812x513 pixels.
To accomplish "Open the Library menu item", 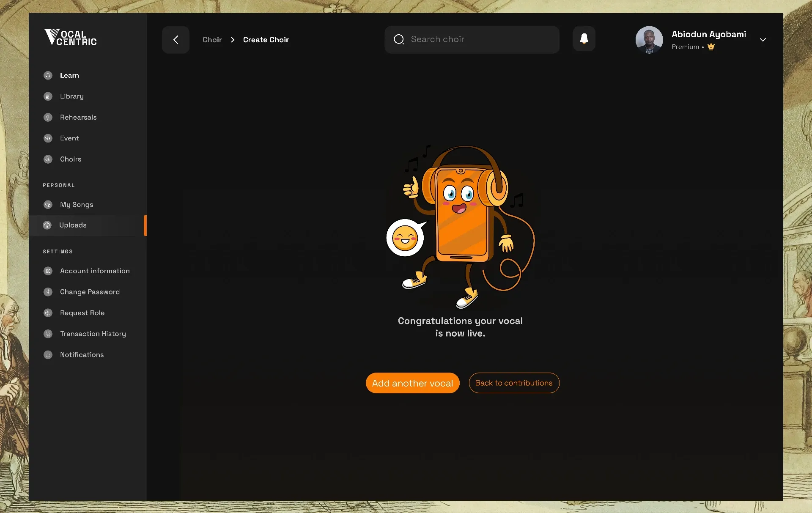I will tap(72, 96).
